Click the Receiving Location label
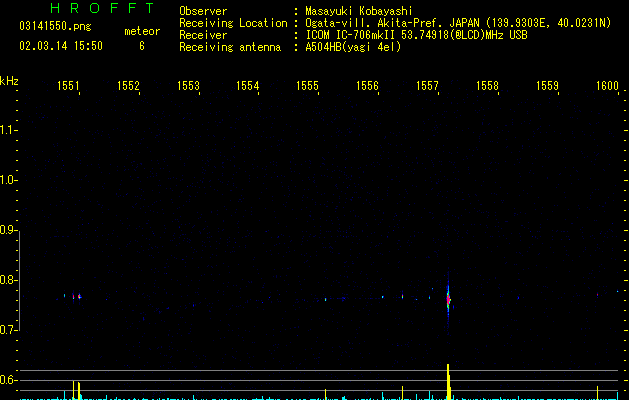 233,23
